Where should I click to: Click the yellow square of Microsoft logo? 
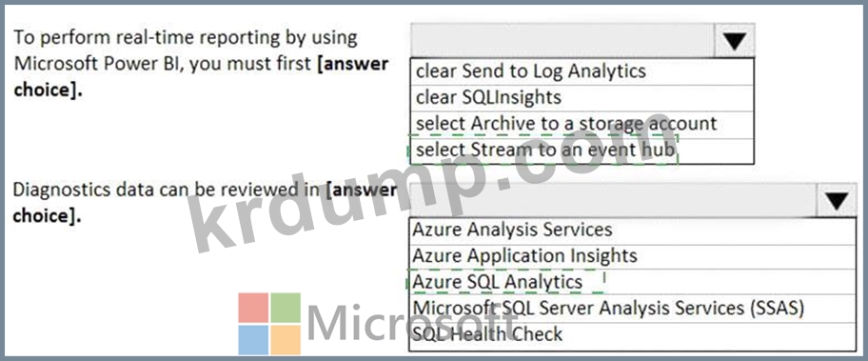[286, 340]
